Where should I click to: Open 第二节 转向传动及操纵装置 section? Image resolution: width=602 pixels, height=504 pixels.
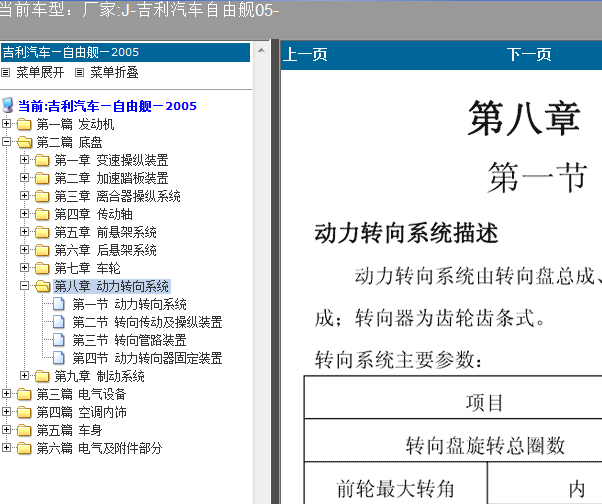click(147, 322)
